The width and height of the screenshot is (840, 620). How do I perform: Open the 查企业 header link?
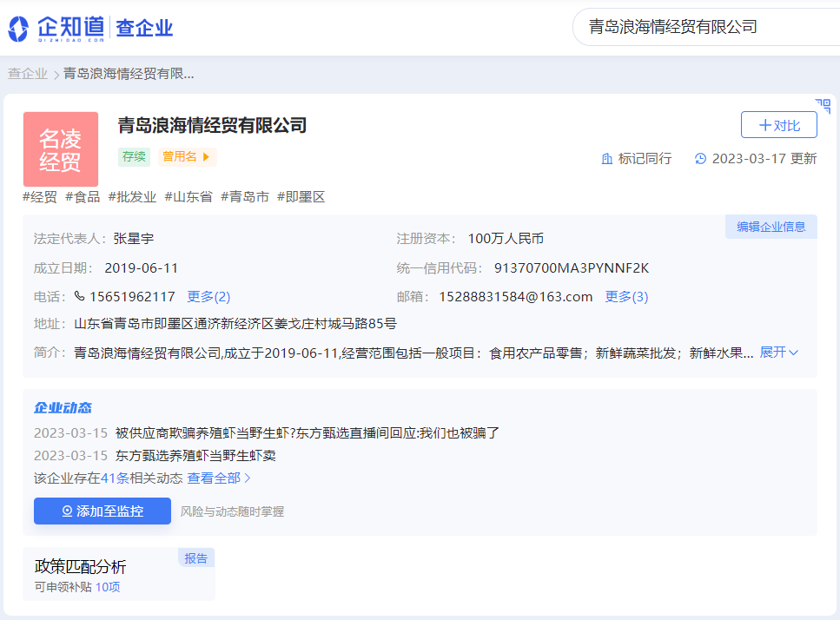click(144, 28)
